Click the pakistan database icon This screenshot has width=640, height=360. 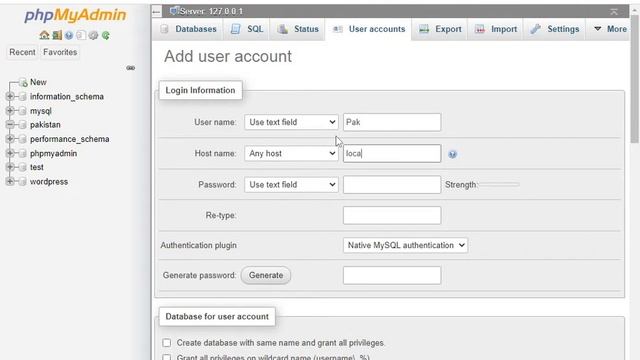tap(23, 125)
